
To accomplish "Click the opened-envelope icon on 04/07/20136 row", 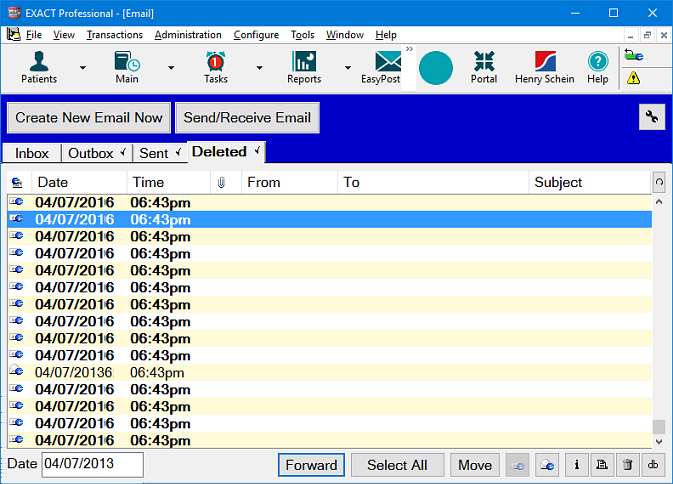I will pos(16,371).
